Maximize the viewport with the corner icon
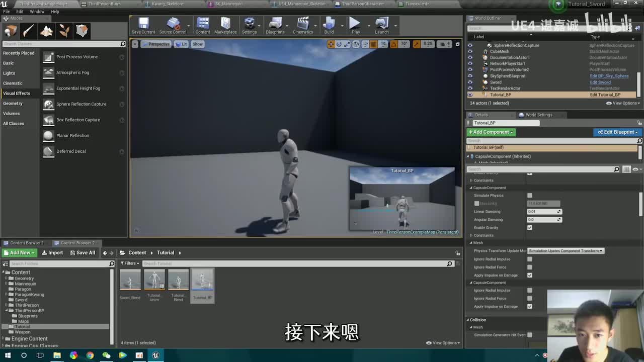The width and height of the screenshot is (644, 362). (457, 44)
